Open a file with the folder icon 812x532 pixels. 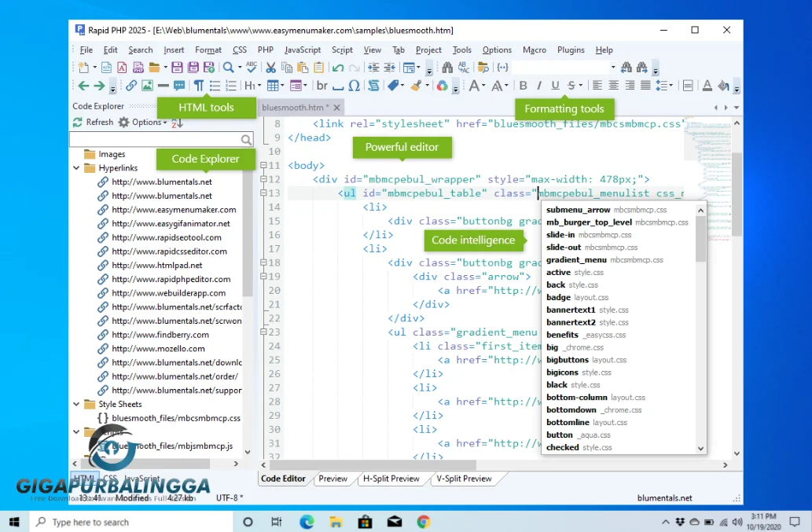pos(154,68)
